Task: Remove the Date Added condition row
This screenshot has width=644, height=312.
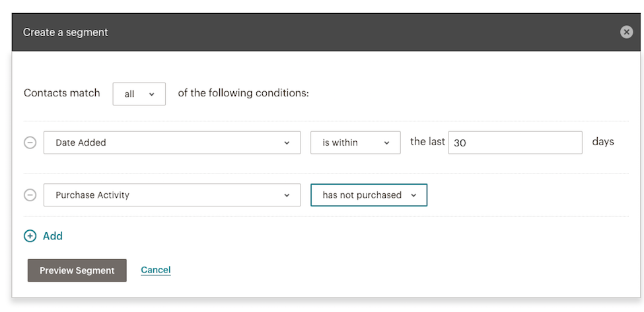Action: [x=30, y=142]
